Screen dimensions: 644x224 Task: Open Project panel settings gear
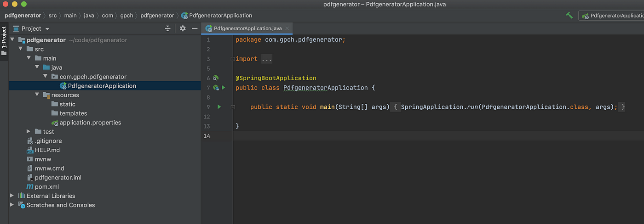(x=183, y=28)
